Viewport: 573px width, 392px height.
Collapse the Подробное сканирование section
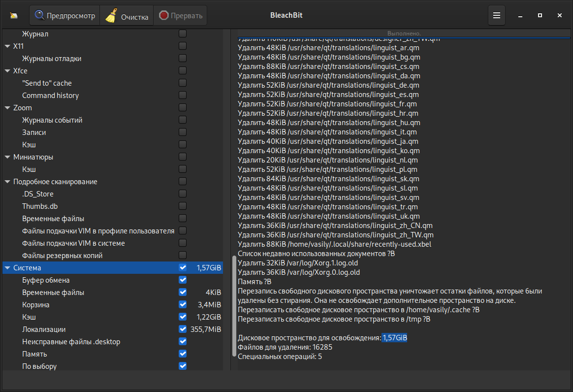click(x=7, y=182)
